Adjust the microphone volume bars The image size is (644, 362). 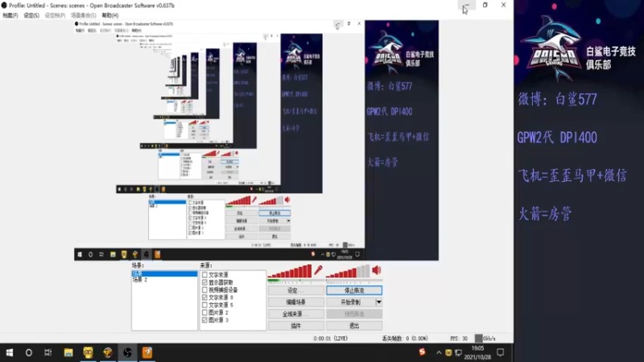pyautogui.click(x=290, y=271)
